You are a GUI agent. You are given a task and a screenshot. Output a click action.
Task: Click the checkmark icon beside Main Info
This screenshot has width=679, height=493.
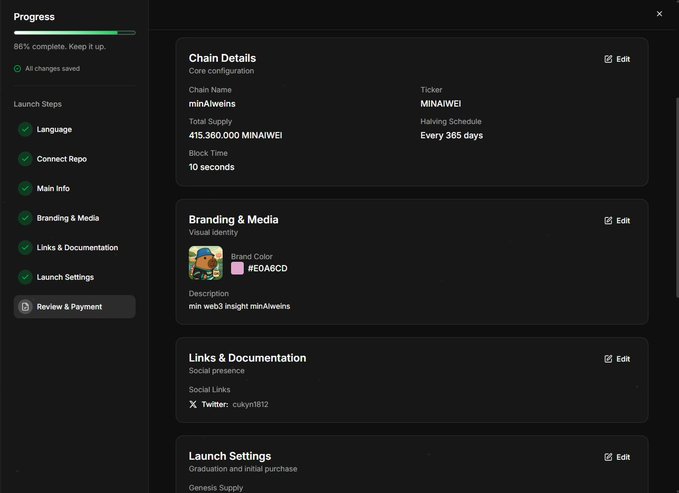coord(25,188)
